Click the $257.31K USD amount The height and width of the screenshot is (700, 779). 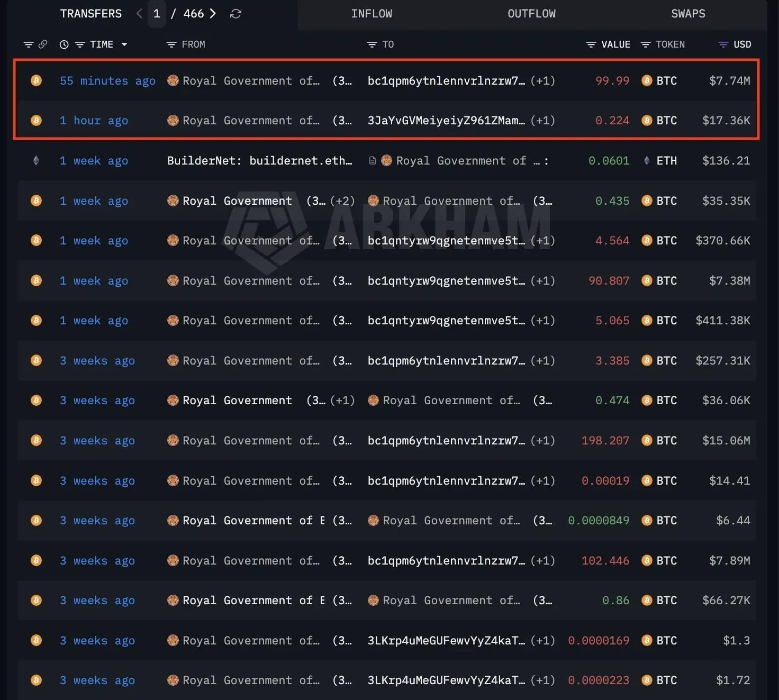tap(723, 360)
